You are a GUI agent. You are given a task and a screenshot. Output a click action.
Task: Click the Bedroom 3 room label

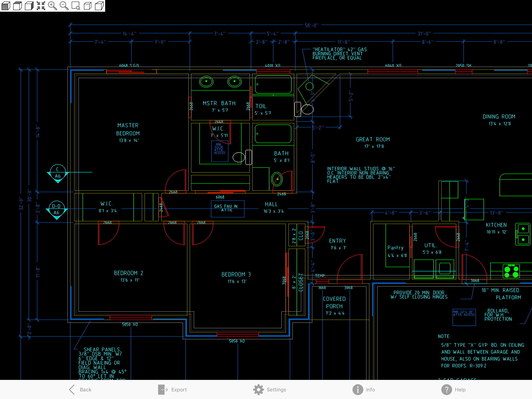[x=236, y=274]
